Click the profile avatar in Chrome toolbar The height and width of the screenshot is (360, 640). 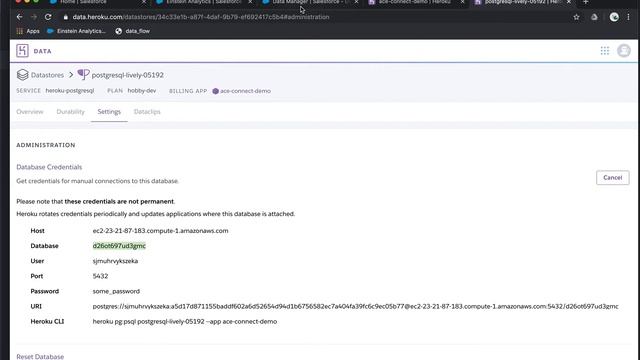point(614,17)
